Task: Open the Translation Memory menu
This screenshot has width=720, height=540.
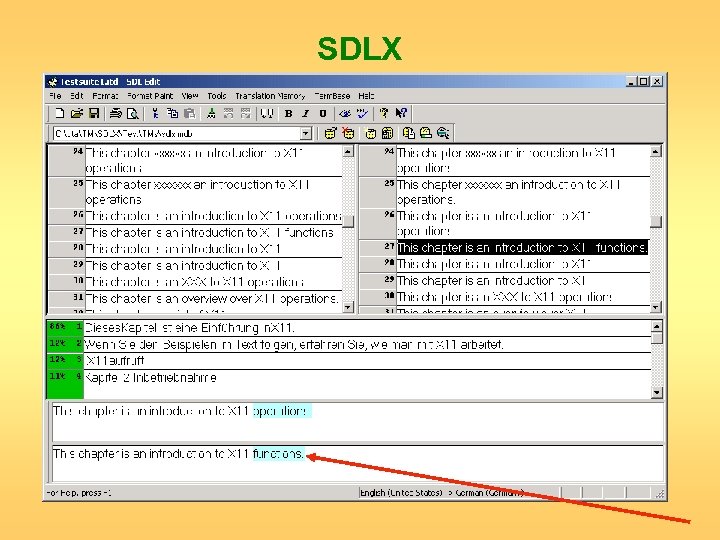Action: (x=270, y=96)
